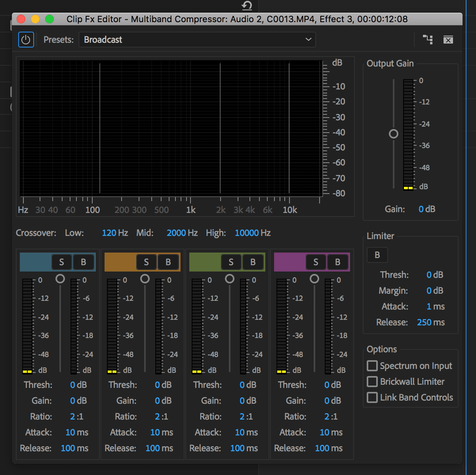Click the delete preset icon
This screenshot has width=476, height=475.
pyautogui.click(x=448, y=40)
